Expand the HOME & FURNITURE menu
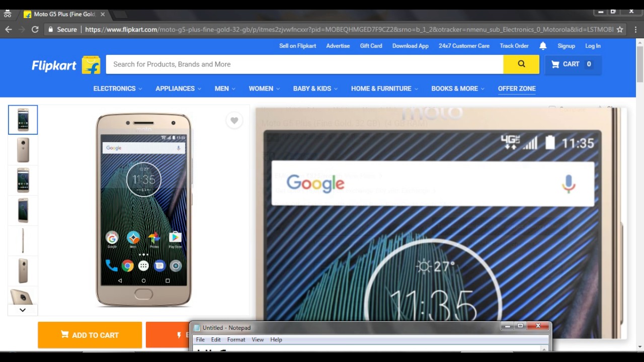 (x=384, y=88)
